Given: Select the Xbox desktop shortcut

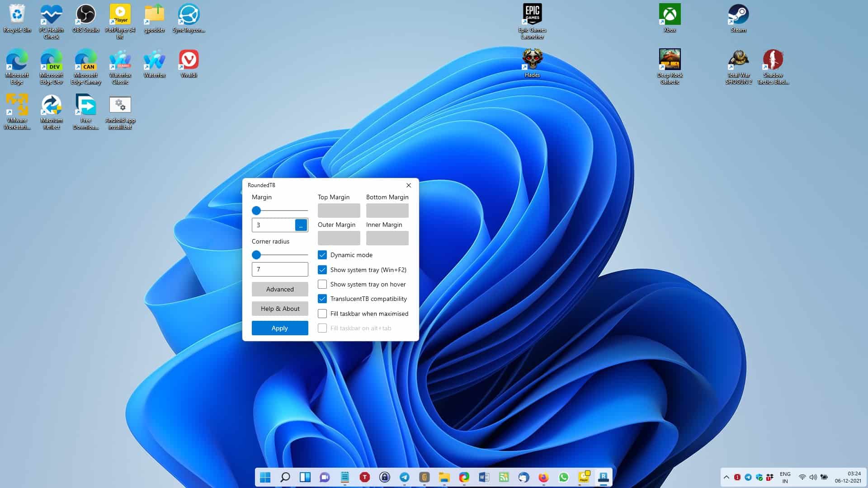Looking at the screenshot, I should tap(670, 19).
